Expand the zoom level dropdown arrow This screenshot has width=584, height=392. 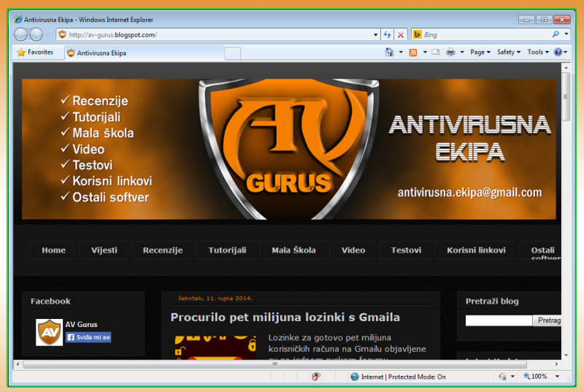(x=557, y=377)
